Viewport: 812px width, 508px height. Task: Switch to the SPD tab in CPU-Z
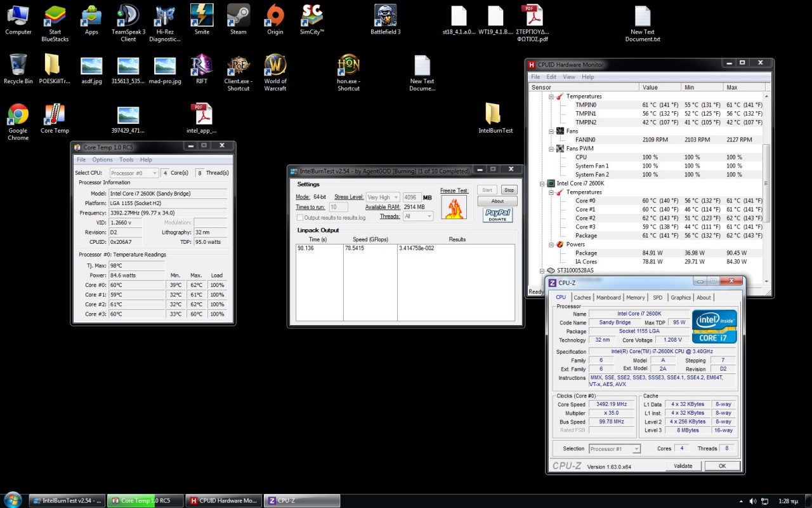[x=658, y=298]
